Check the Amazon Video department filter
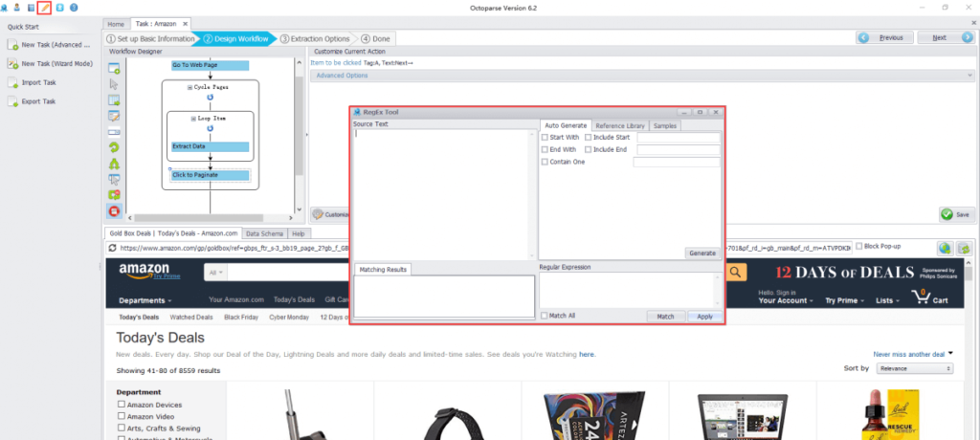Image resolution: width=980 pixels, height=440 pixels. (x=122, y=416)
